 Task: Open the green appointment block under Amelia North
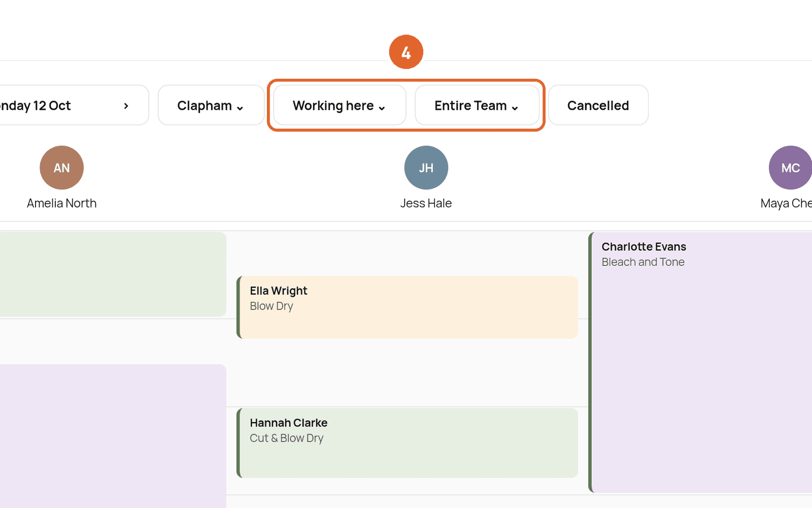[113, 274]
